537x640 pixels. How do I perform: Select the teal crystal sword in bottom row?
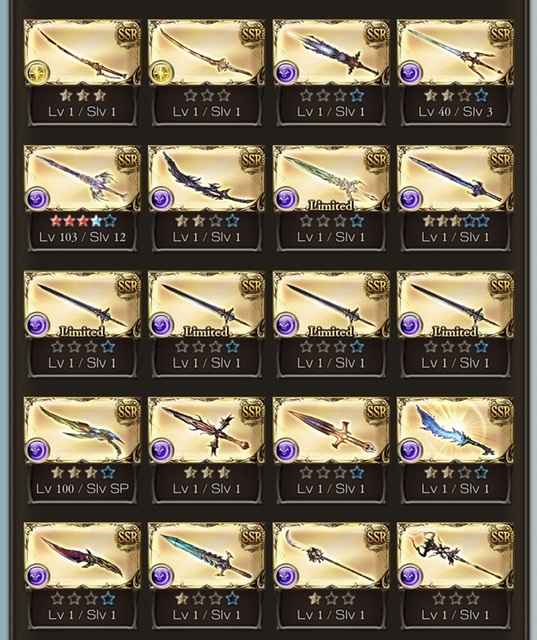206,575
